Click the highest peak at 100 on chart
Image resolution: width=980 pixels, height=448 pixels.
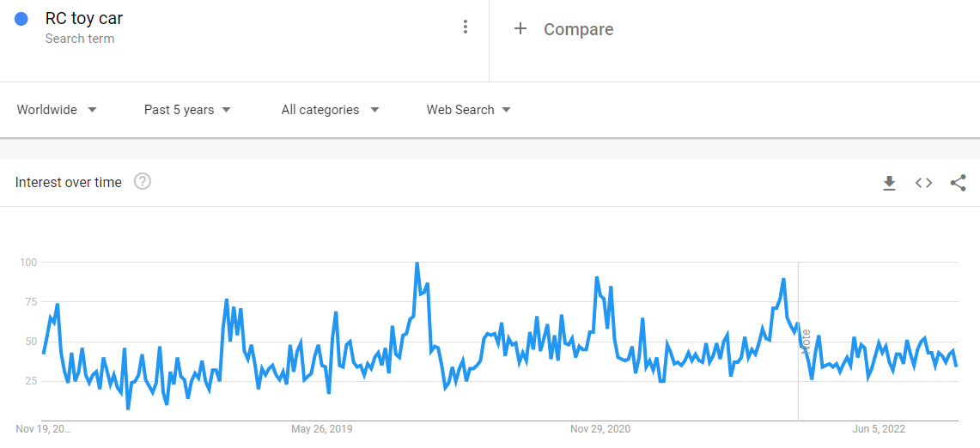(x=417, y=263)
